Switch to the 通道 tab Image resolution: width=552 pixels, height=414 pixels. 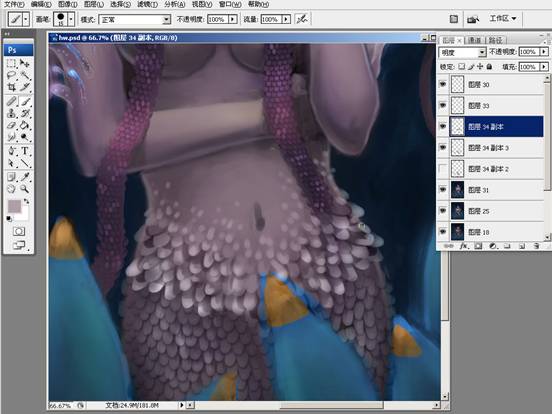tap(474, 40)
